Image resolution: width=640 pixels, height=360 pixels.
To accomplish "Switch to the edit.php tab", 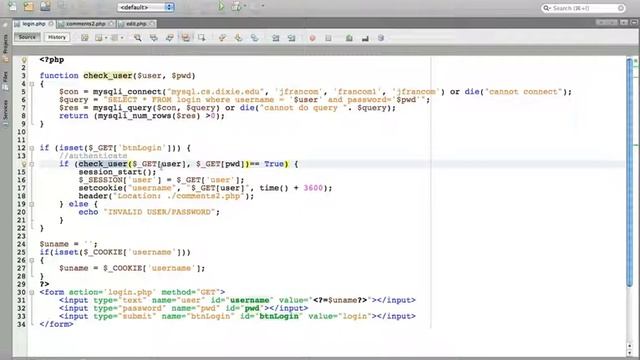I will [x=136, y=24].
